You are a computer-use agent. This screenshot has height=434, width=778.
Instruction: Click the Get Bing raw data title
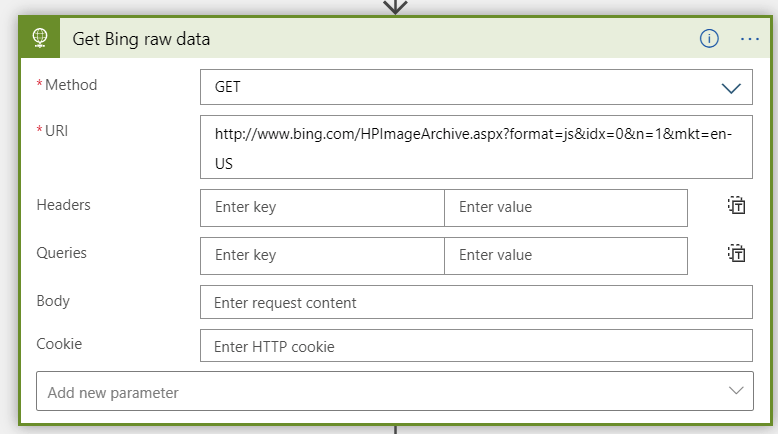(141, 39)
